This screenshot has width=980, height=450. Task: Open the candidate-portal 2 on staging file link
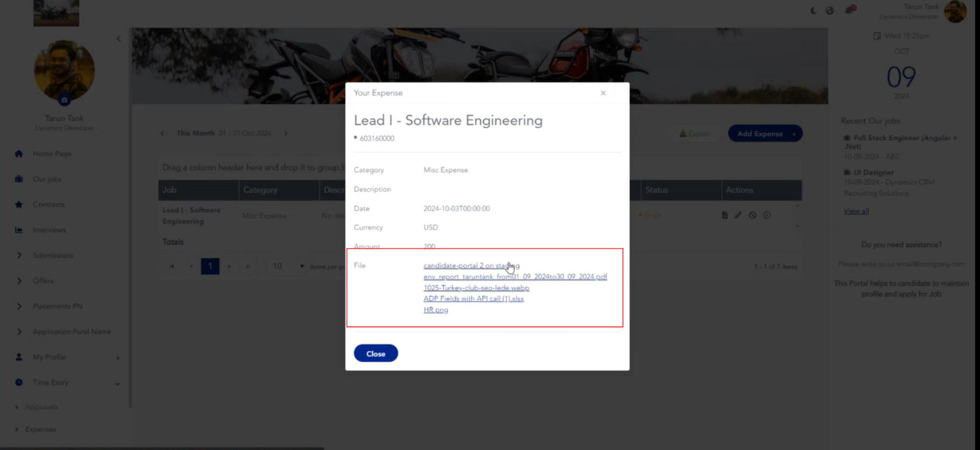click(x=471, y=266)
